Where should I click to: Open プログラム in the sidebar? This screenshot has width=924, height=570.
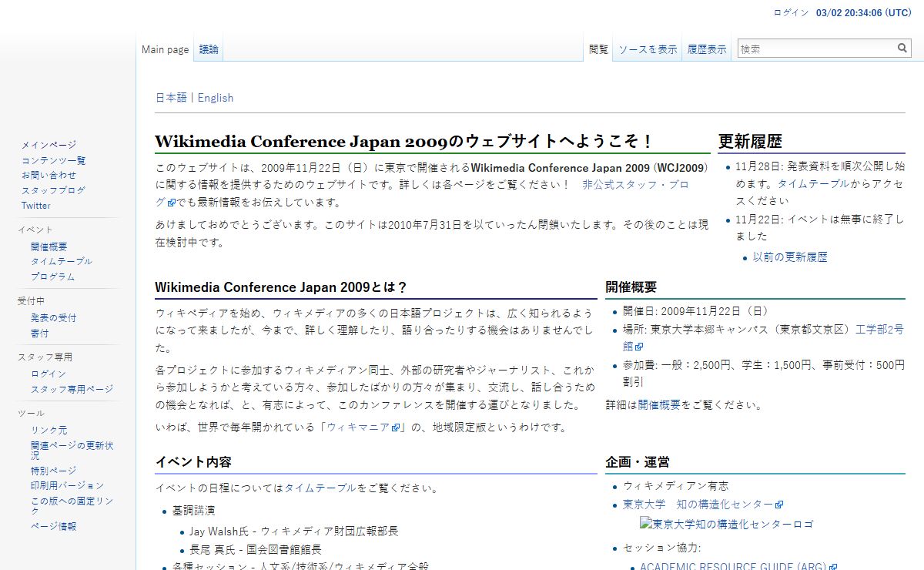coord(53,277)
